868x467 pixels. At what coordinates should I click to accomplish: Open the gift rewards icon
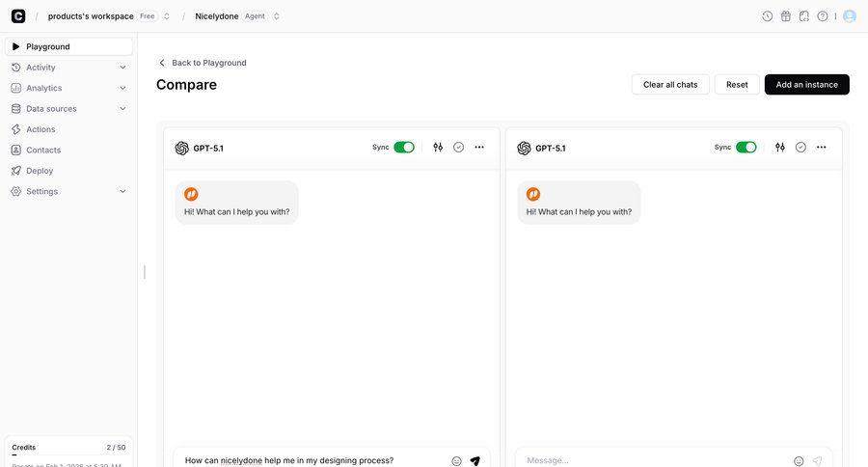pyautogui.click(x=786, y=16)
